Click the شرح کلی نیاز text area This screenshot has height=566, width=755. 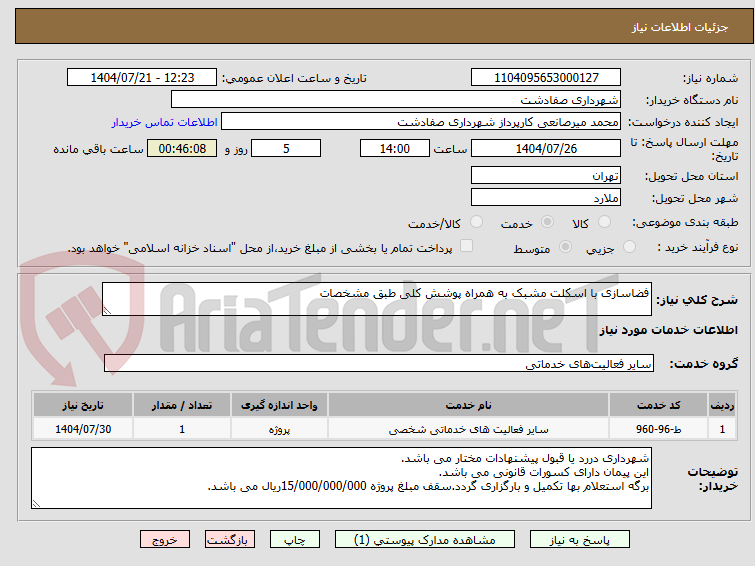pyautogui.click(x=377, y=299)
